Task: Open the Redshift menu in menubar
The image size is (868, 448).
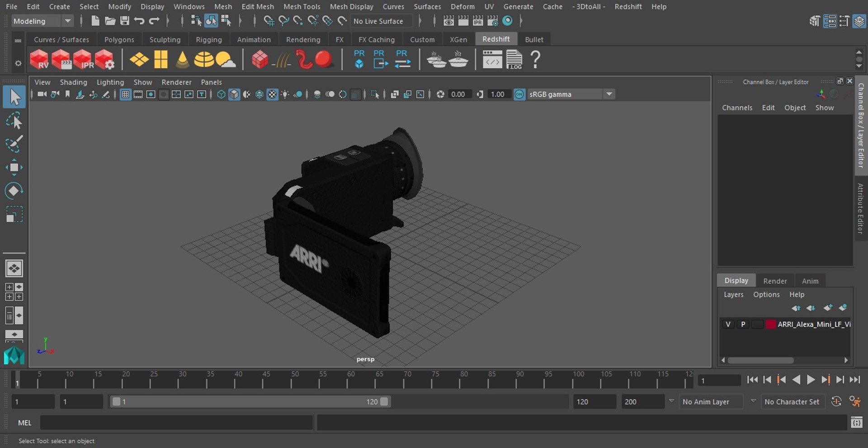Action: tap(628, 6)
